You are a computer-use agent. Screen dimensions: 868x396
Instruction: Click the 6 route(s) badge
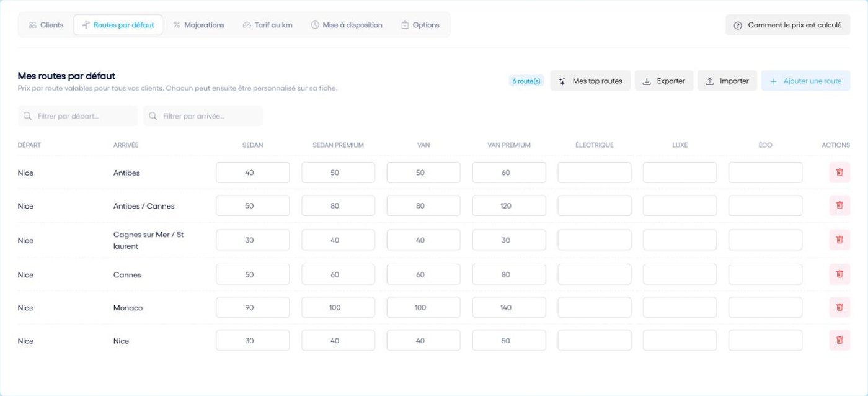click(526, 81)
